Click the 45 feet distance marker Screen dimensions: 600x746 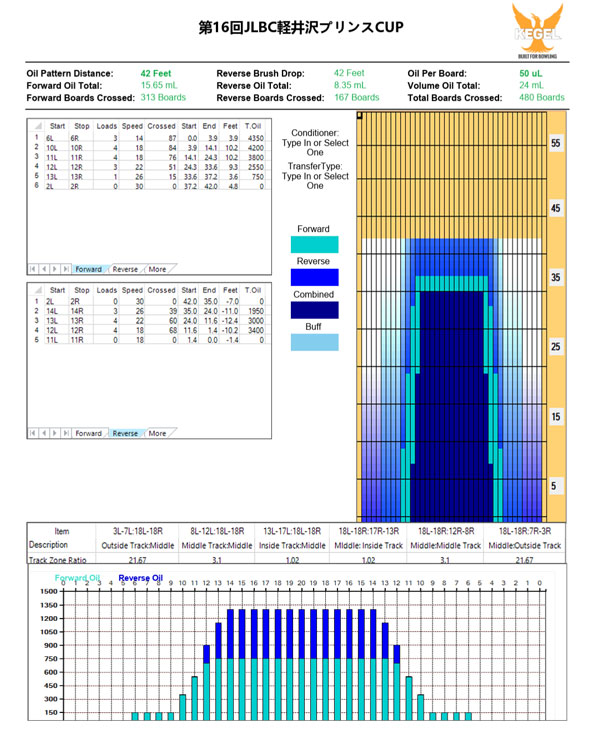click(555, 209)
